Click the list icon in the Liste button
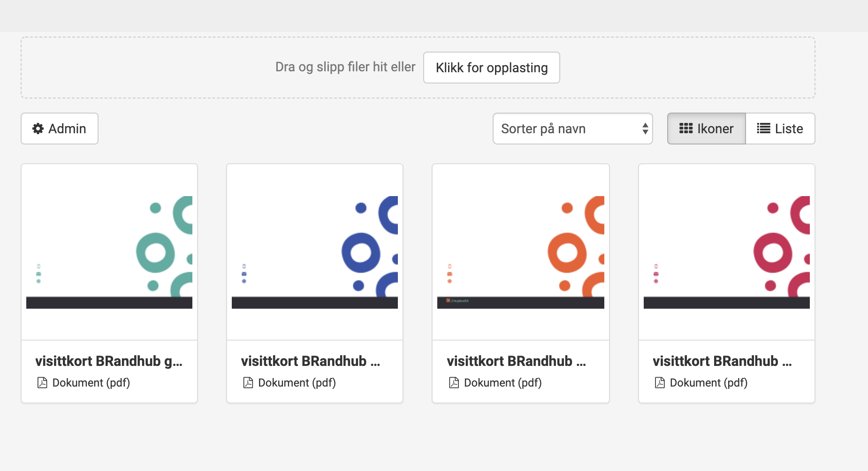The height and width of the screenshot is (471, 868). click(x=763, y=129)
